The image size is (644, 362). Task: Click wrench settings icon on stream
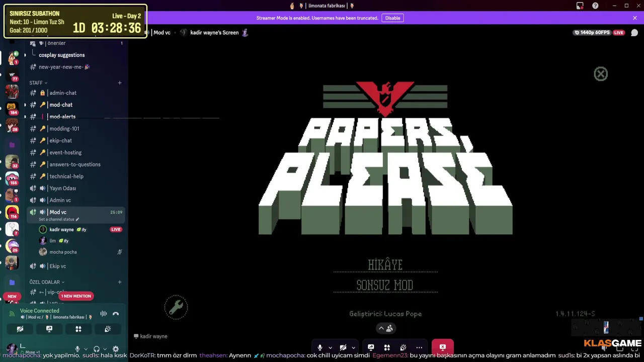point(176,307)
